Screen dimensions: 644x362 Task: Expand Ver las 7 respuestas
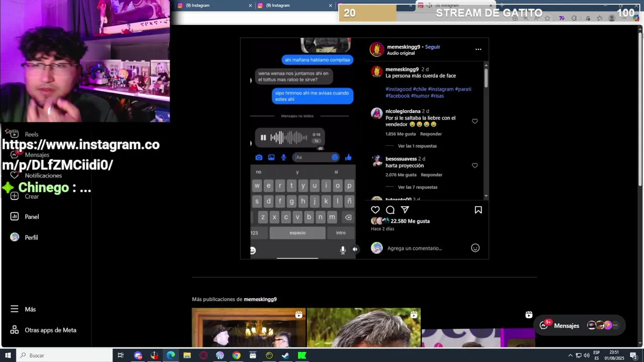(x=418, y=188)
